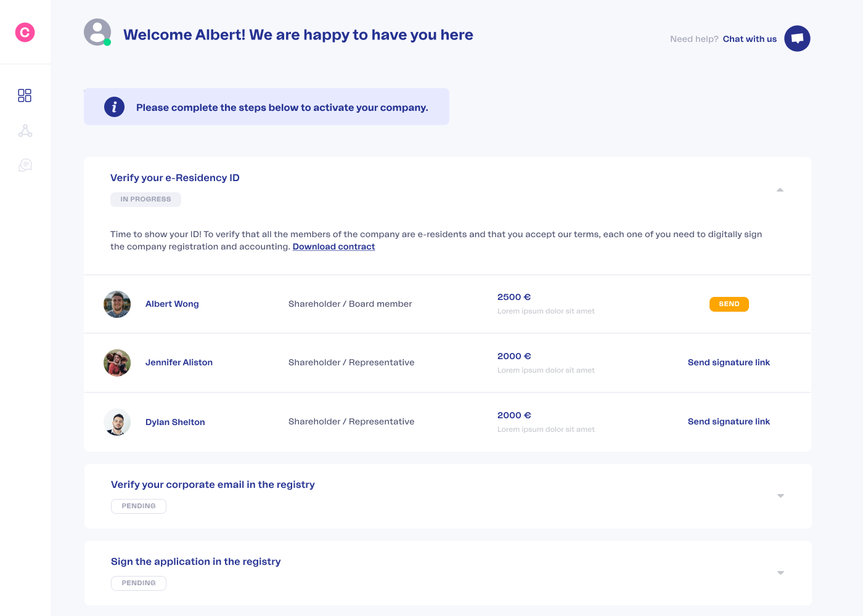Click the Need help? text
Viewport: 863px width, 616px height.
click(x=694, y=39)
